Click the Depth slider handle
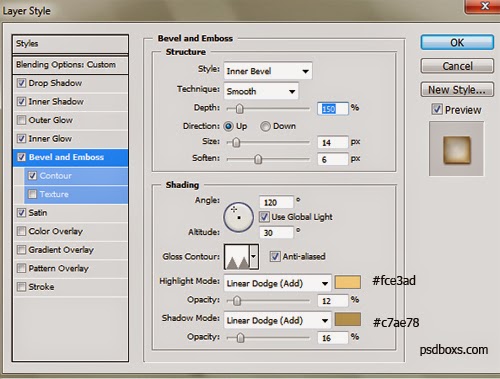The image size is (500, 379). click(x=240, y=109)
